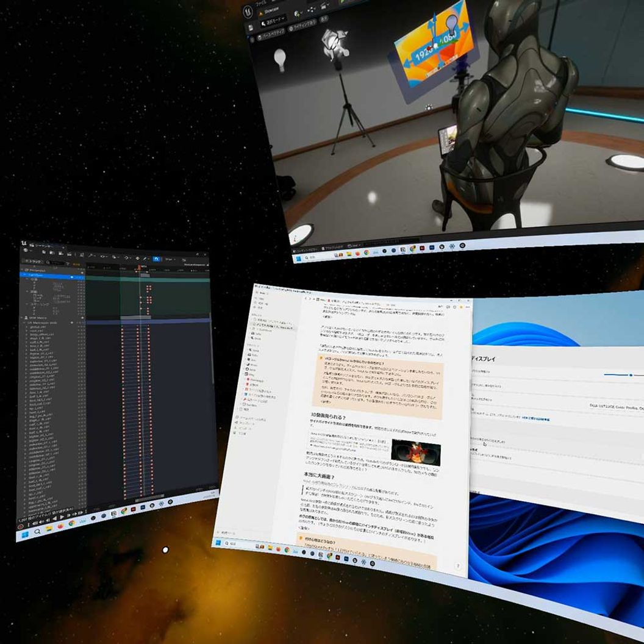Click the red playhead marker on the Sequencer timeline
The height and width of the screenshot is (644, 644).
[x=140, y=267]
